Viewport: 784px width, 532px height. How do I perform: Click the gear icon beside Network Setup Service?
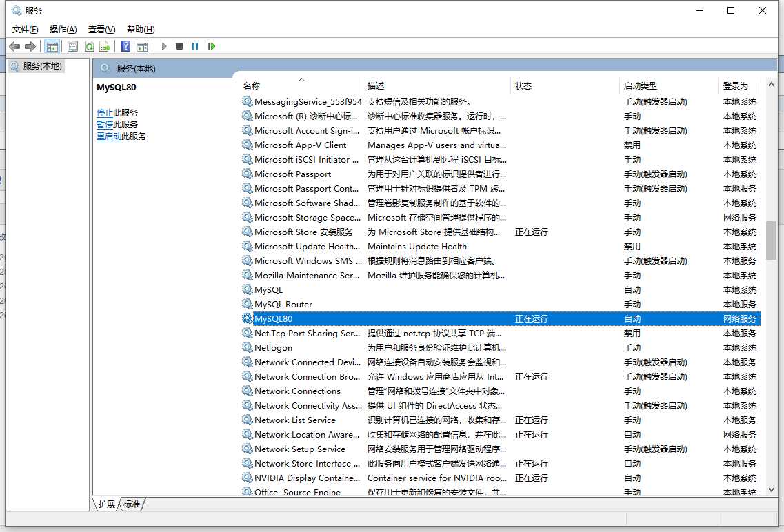(x=247, y=449)
